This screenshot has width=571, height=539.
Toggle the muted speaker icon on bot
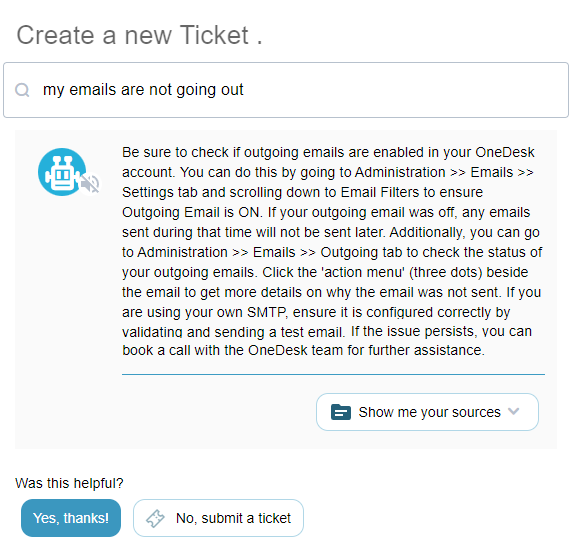(x=90, y=184)
